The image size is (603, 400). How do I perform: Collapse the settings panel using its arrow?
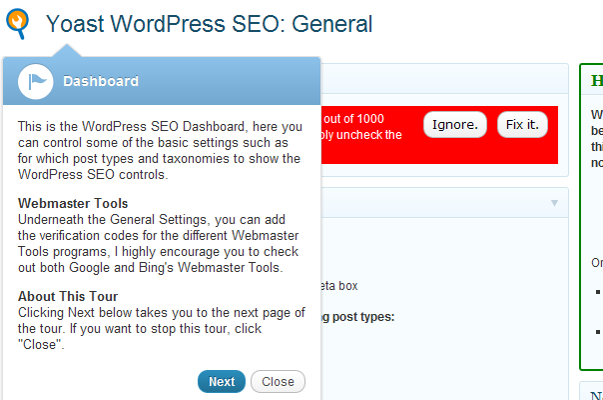coord(554,203)
